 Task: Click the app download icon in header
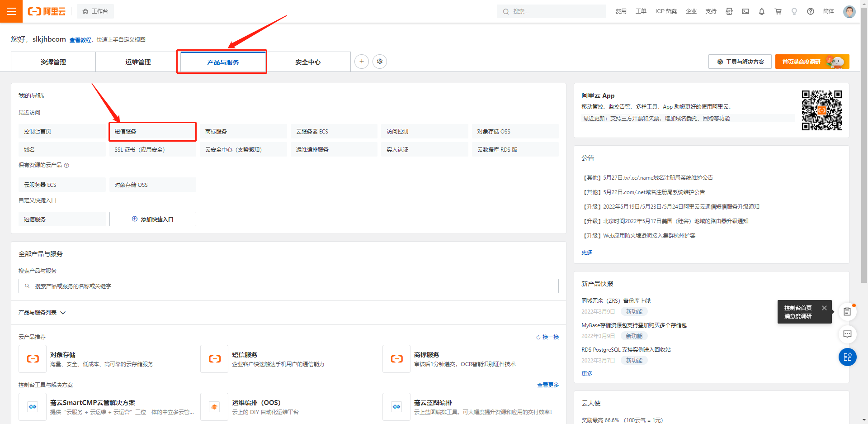click(x=729, y=11)
